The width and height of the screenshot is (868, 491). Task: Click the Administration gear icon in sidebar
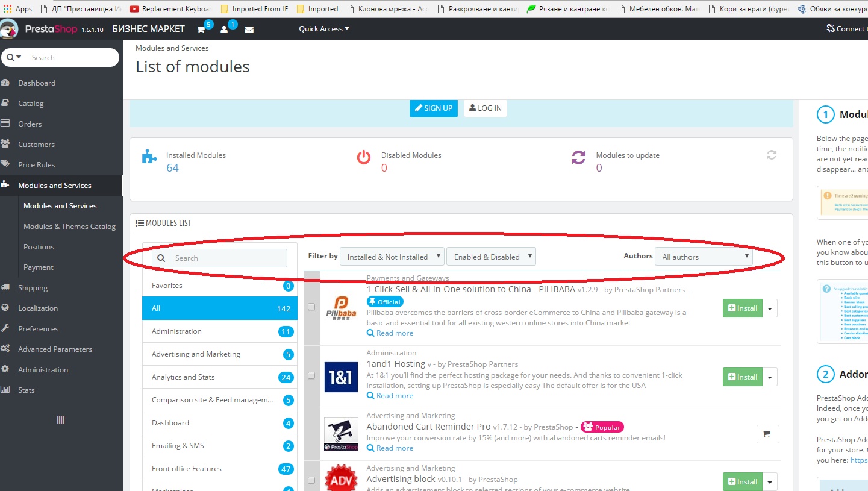coord(5,369)
